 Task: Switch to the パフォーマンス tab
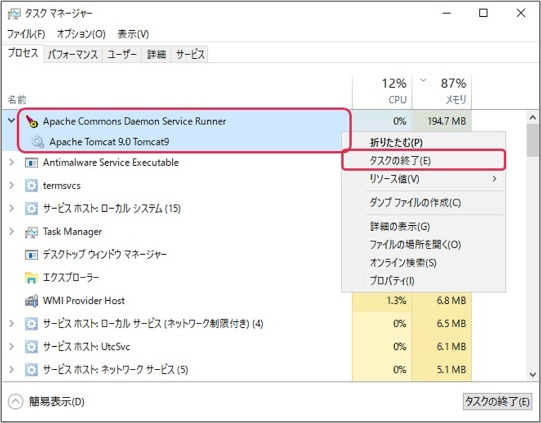click(x=73, y=54)
